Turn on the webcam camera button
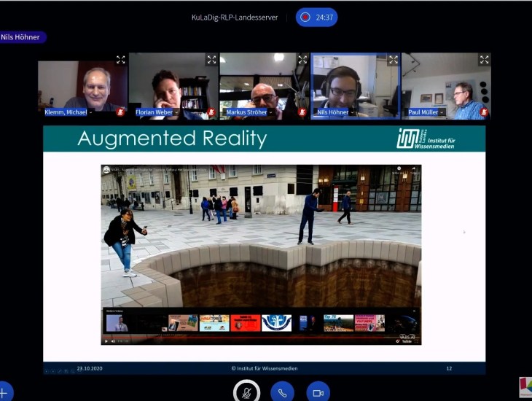The height and width of the screenshot is (401, 532). (x=318, y=392)
